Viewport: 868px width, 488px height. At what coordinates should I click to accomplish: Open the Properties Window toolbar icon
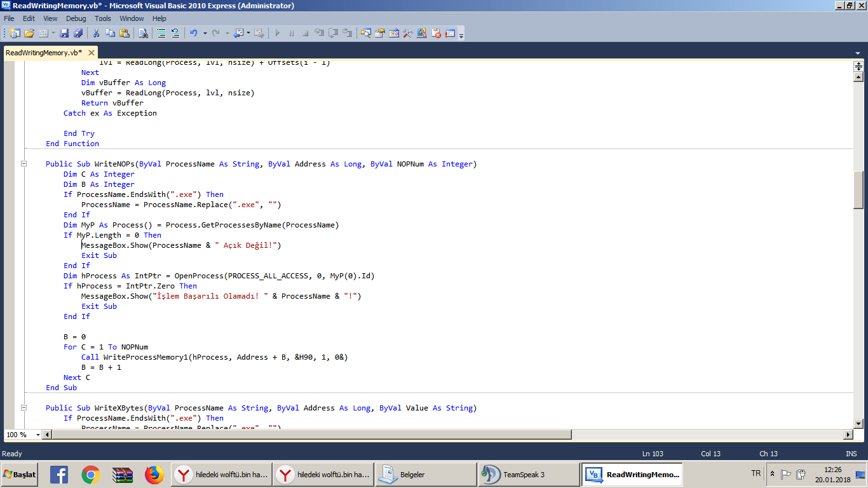(x=380, y=33)
